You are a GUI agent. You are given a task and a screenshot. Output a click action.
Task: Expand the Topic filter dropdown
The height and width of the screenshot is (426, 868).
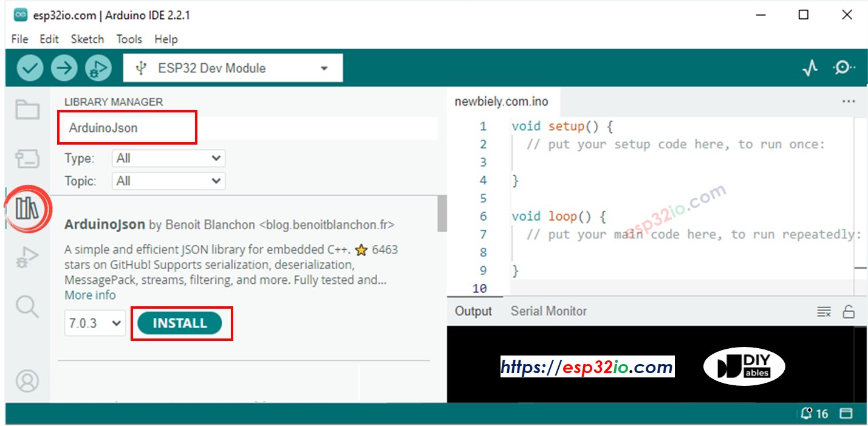[x=168, y=180]
